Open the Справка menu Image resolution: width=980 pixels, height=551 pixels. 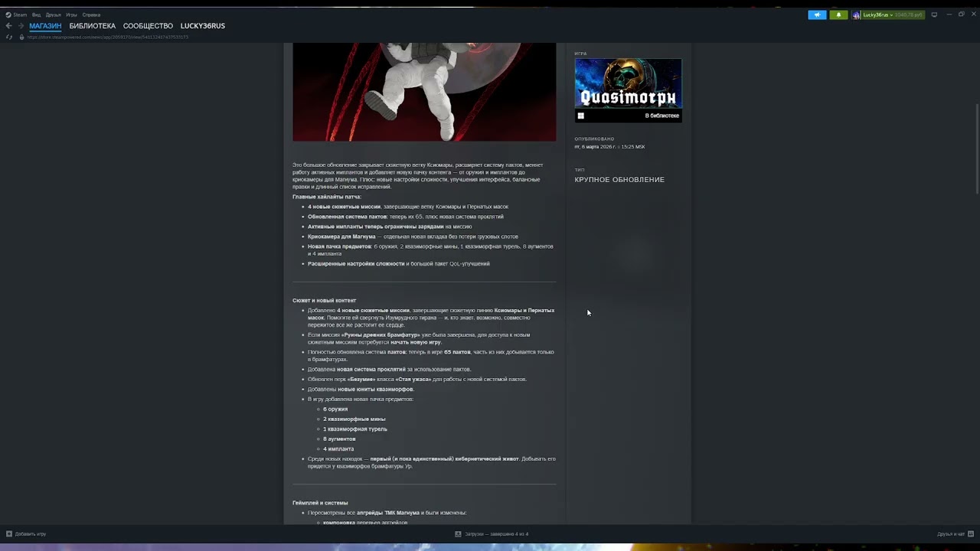[91, 15]
